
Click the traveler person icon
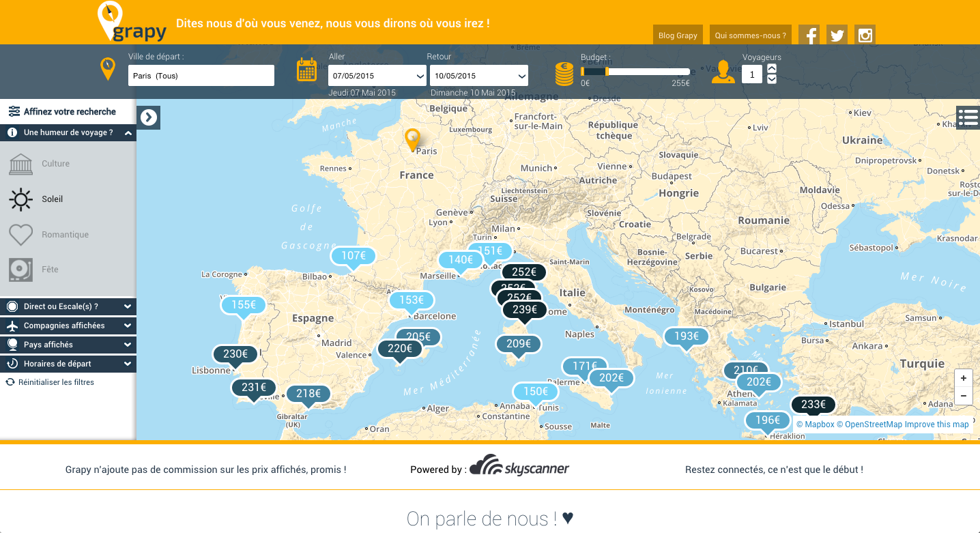[723, 72]
